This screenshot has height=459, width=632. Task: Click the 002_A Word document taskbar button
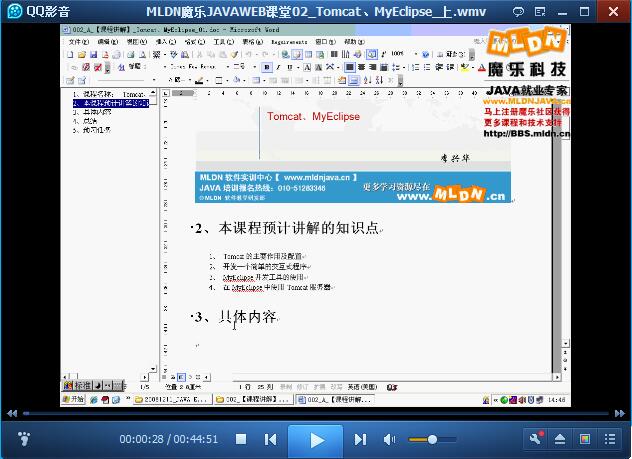(335, 399)
